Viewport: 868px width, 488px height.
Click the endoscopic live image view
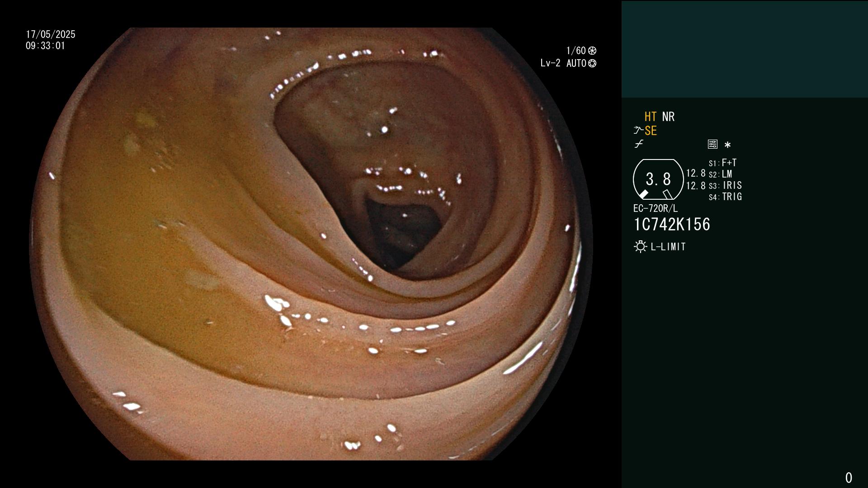(311, 244)
